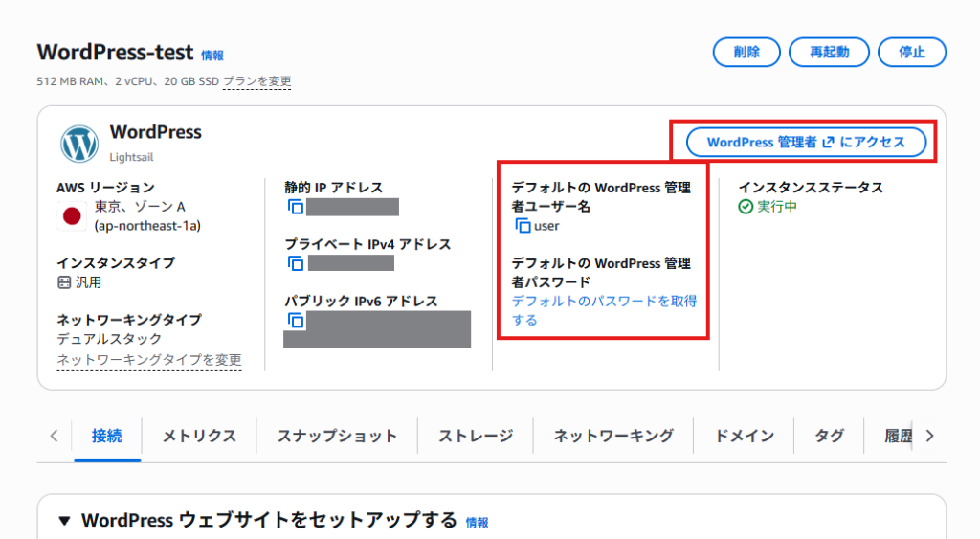Select the タグ tab
Viewport: 980px width, 539px height.
(x=829, y=436)
